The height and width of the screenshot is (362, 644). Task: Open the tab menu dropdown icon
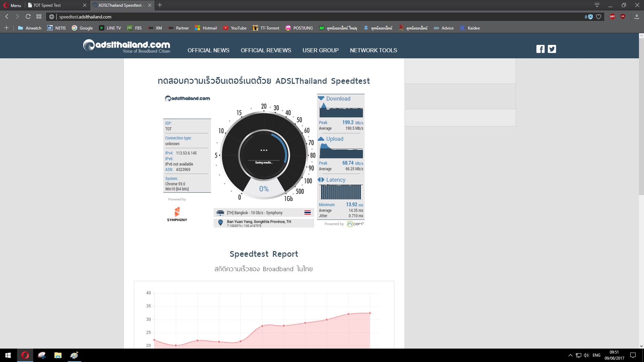tap(597, 5)
